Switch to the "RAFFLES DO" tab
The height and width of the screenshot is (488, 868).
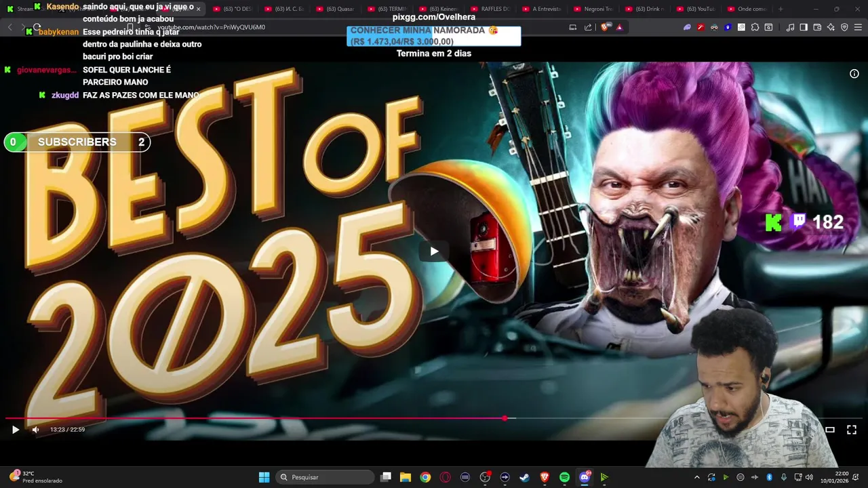click(490, 9)
